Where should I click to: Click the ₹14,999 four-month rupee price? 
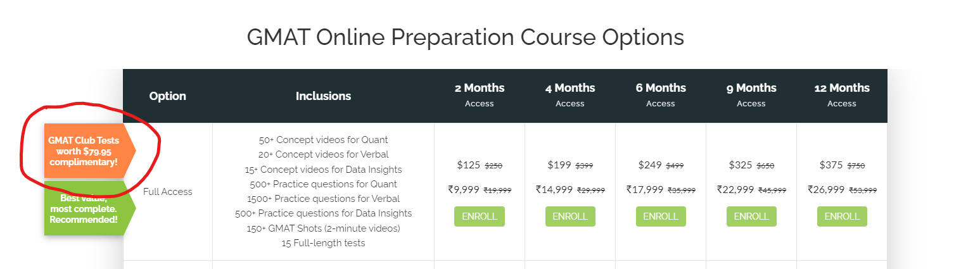[x=554, y=189]
